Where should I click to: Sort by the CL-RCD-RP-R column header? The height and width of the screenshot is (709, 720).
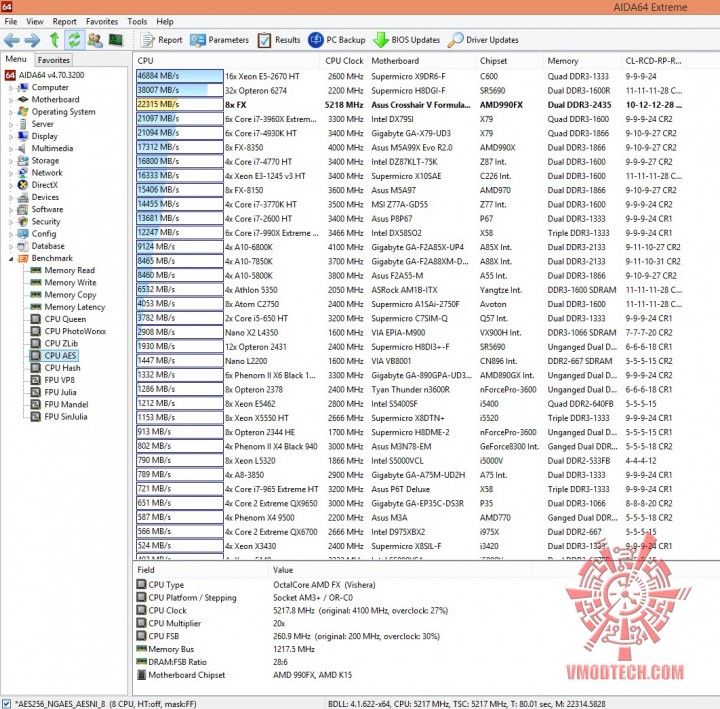pos(654,61)
